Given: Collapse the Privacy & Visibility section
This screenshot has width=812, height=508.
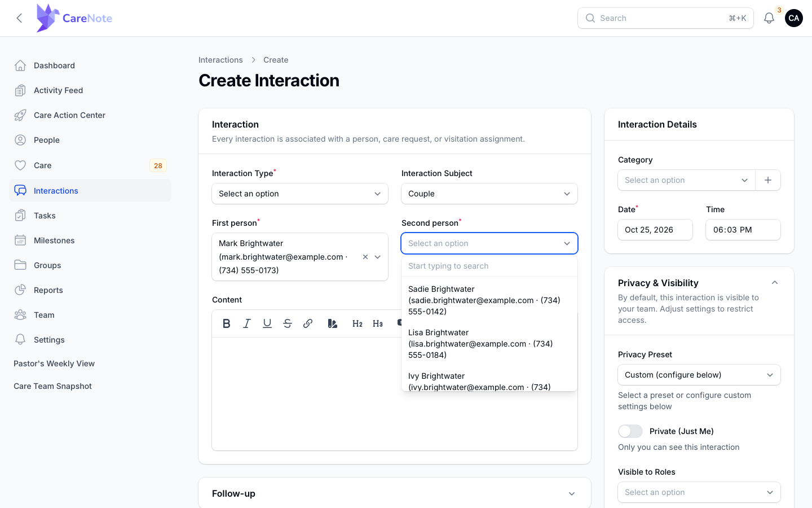Looking at the screenshot, I should point(775,283).
